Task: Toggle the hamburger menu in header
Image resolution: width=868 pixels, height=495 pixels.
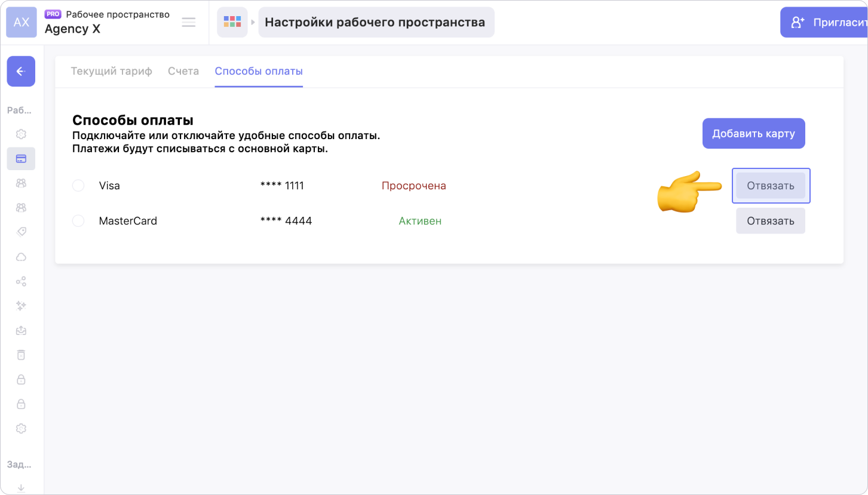Action: point(189,22)
